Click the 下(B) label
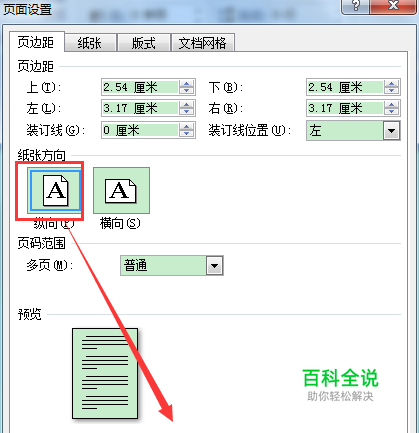The height and width of the screenshot is (433, 419). point(226,87)
